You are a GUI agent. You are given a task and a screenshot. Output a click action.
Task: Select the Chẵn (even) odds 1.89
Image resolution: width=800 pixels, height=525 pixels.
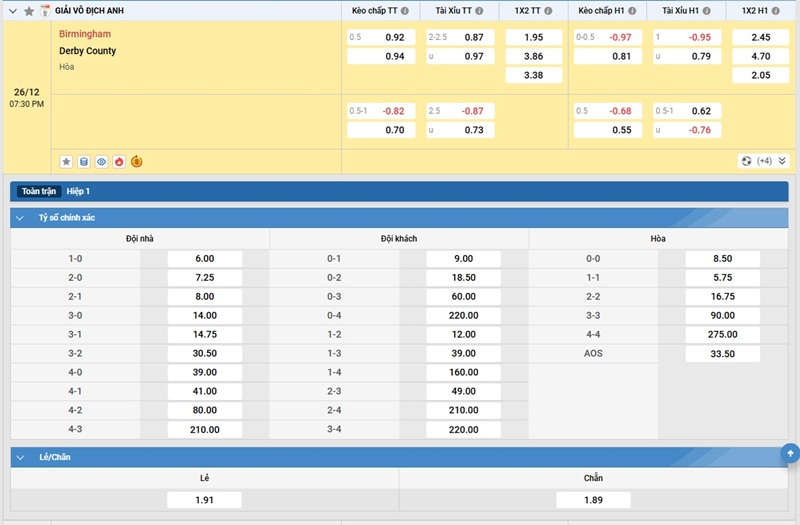click(593, 500)
